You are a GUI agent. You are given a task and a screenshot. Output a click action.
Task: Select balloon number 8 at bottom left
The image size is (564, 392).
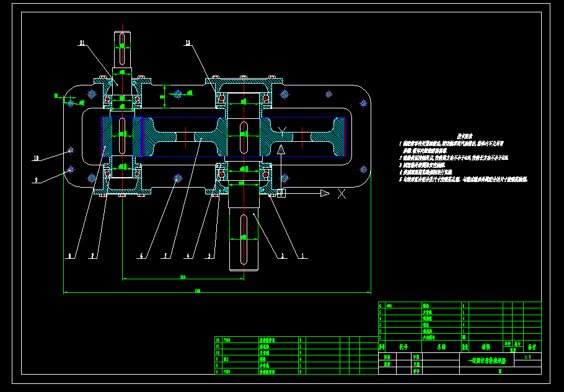[x=70, y=255]
